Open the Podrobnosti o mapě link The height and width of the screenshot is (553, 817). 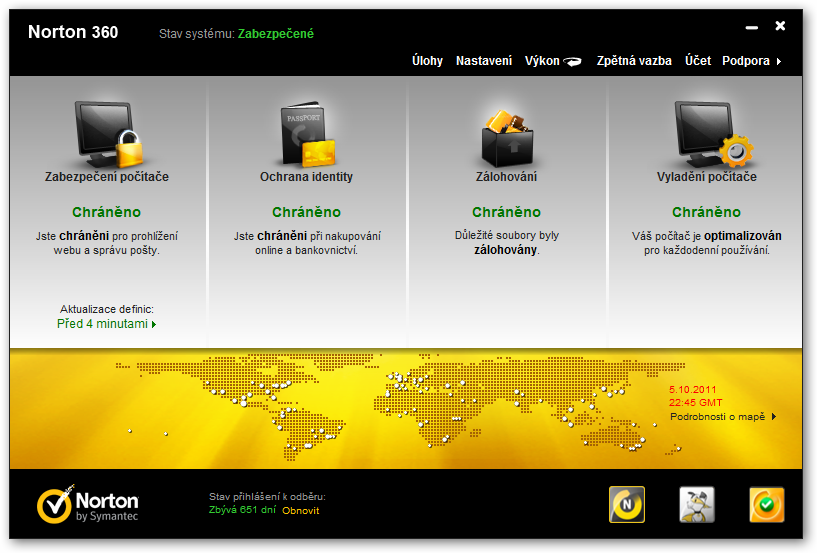click(717, 416)
